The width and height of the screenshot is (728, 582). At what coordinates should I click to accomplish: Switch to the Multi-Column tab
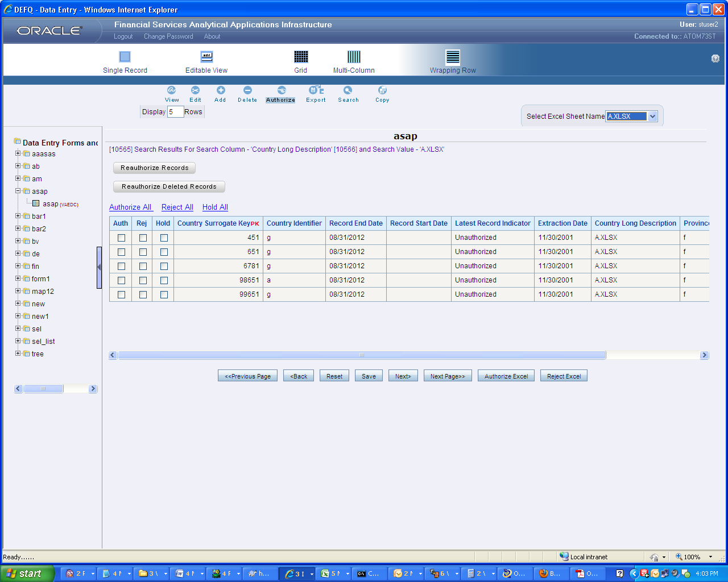click(354, 61)
